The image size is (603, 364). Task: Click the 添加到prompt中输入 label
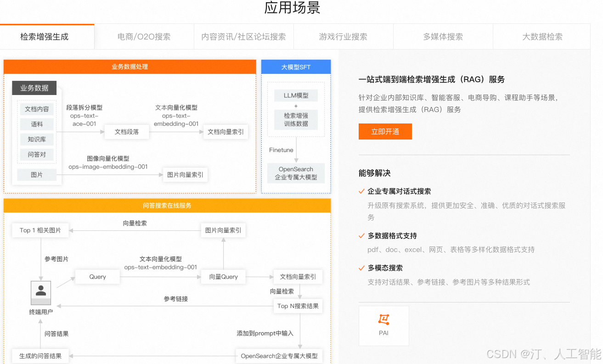click(x=265, y=333)
